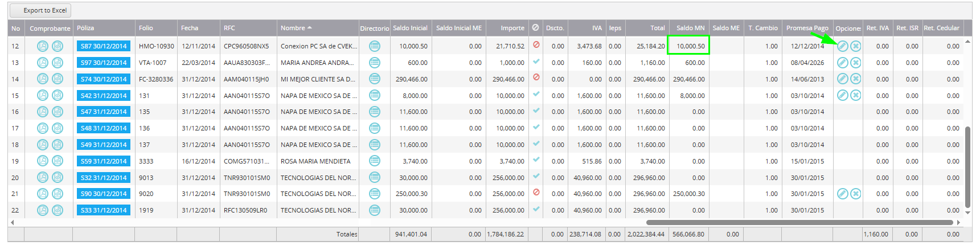This screenshot has width=980, height=249.
Task: Toggle the blue checkmark status in row 13
Action: [x=536, y=61]
